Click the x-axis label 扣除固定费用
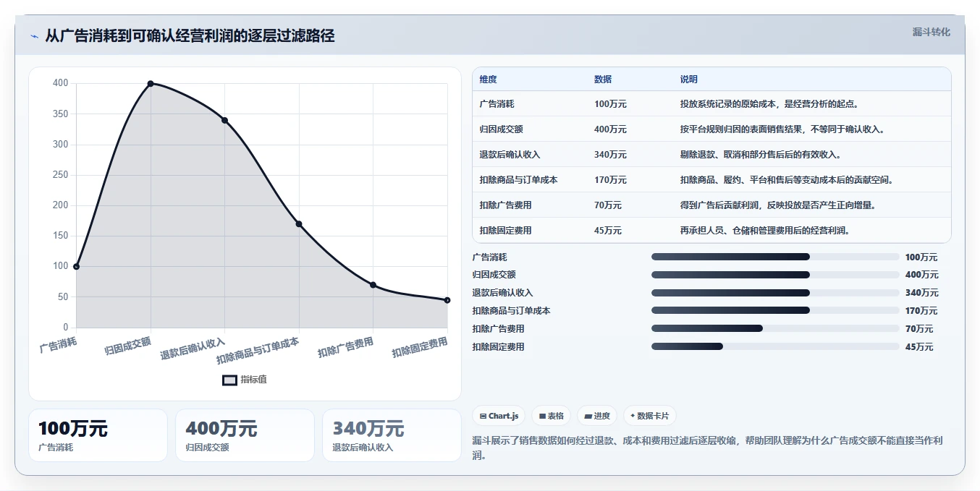 pos(420,348)
